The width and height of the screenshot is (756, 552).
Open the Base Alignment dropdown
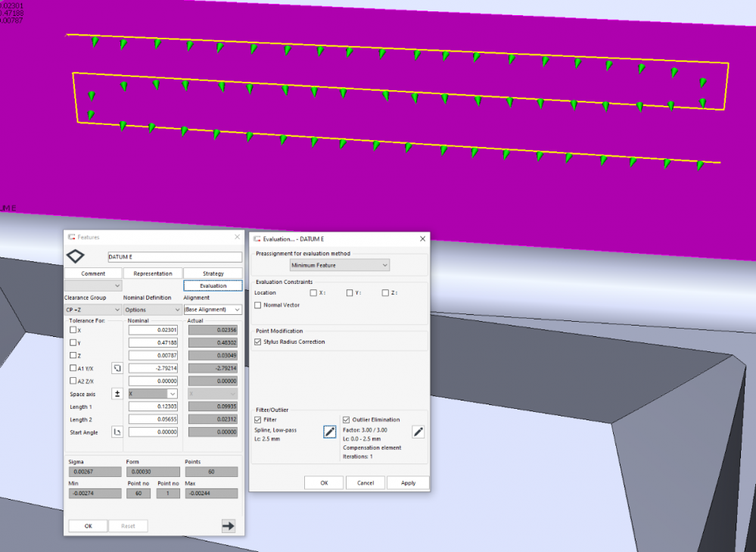[213, 310]
